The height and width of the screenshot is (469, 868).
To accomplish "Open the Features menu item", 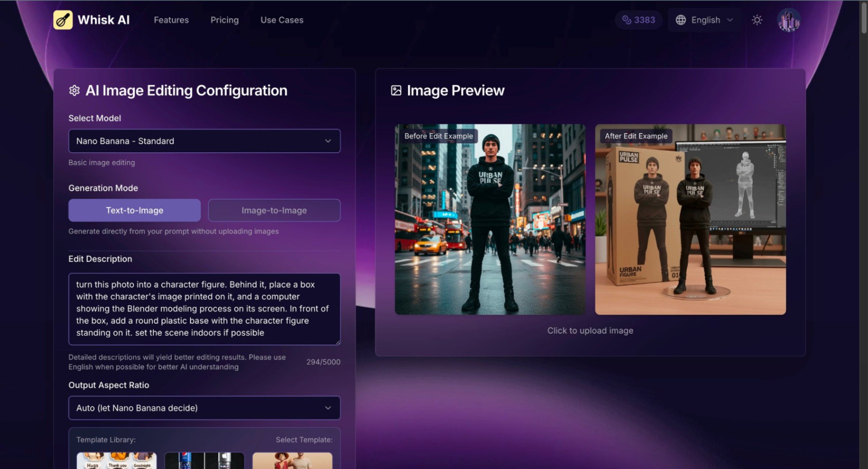I will pyautogui.click(x=171, y=20).
